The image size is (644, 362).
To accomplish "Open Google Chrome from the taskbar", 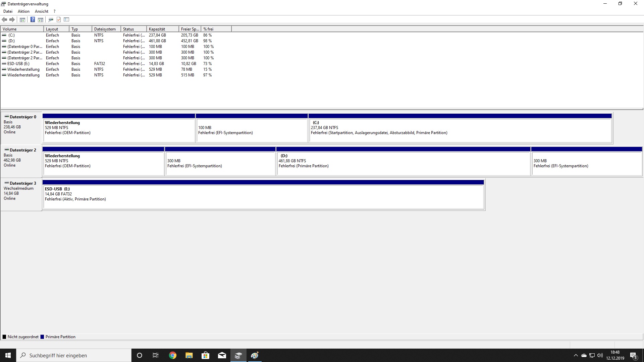I will [x=173, y=355].
